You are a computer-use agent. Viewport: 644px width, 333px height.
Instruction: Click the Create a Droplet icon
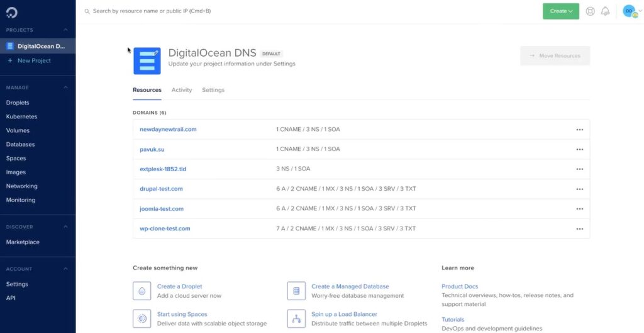142,291
